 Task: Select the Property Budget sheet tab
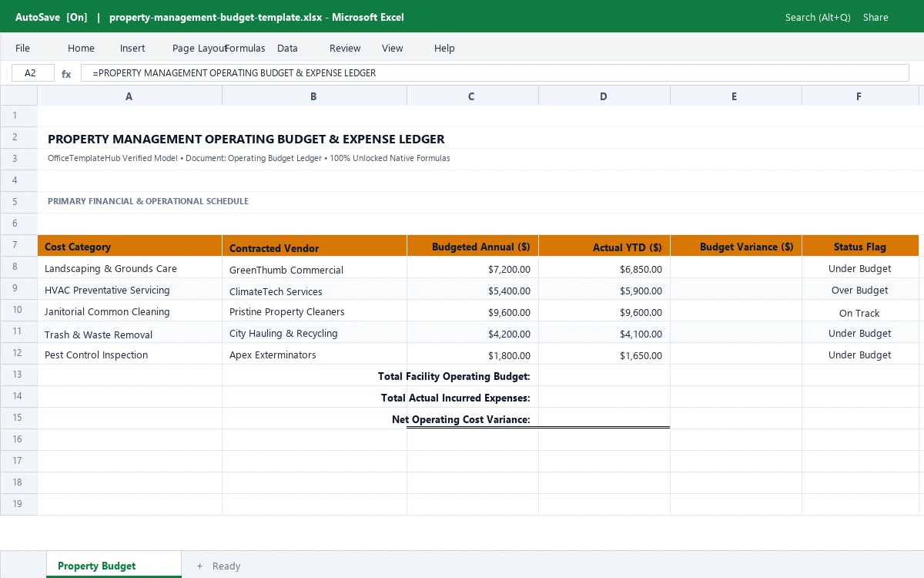click(114, 565)
